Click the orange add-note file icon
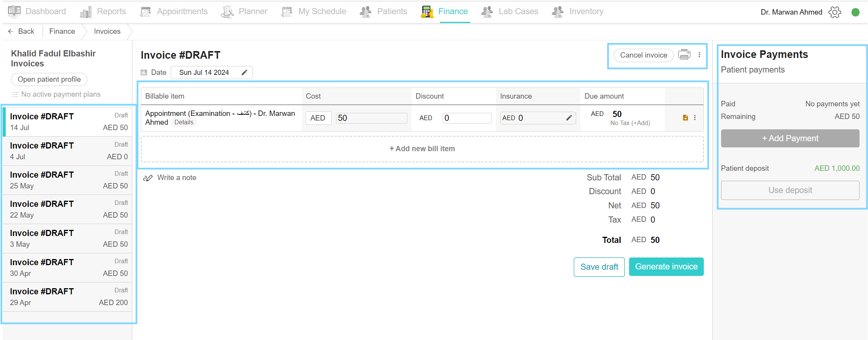868x340 pixels. [x=685, y=118]
